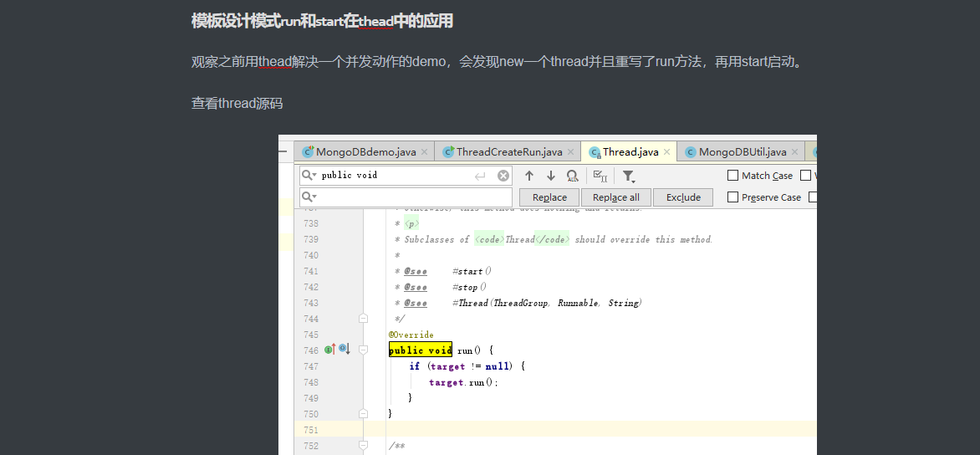
Task: Click '#Thread(ThreadGroup, Runnable, String)' on line 743
Action: [x=548, y=303]
